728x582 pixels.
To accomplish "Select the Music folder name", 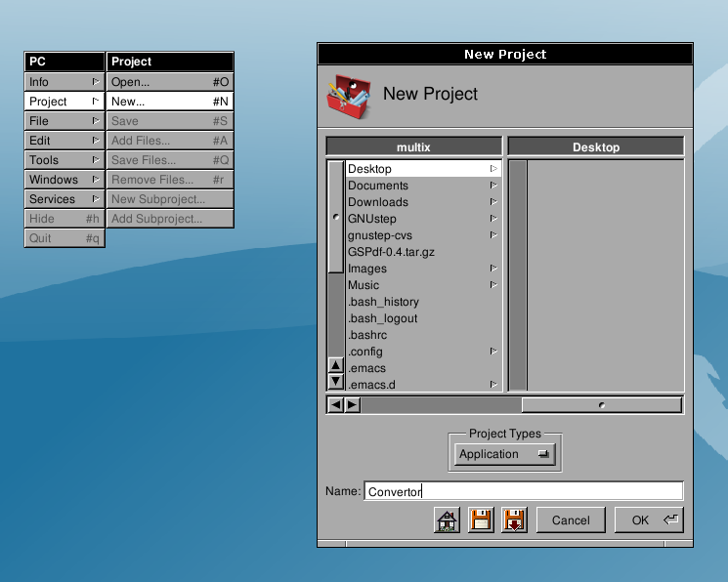I will coord(364,285).
